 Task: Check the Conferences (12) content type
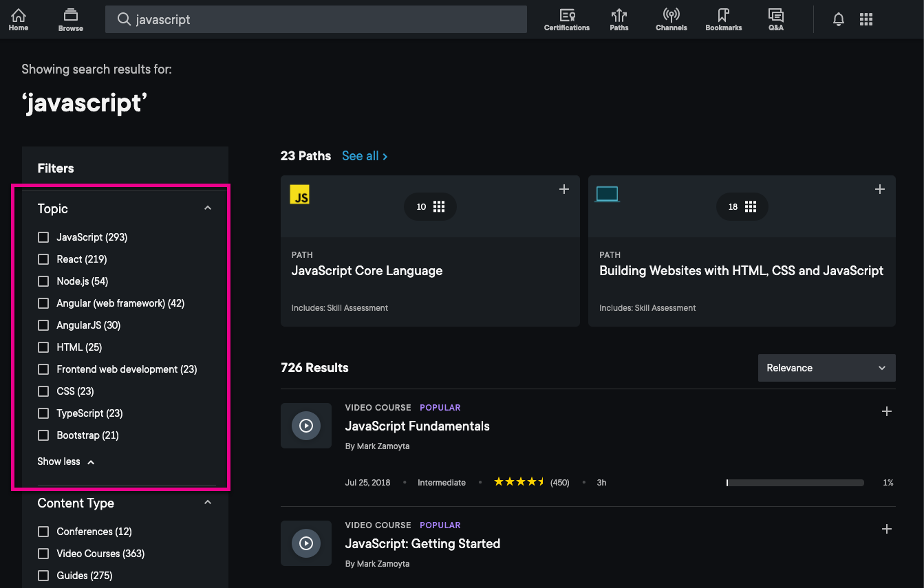[43, 532]
